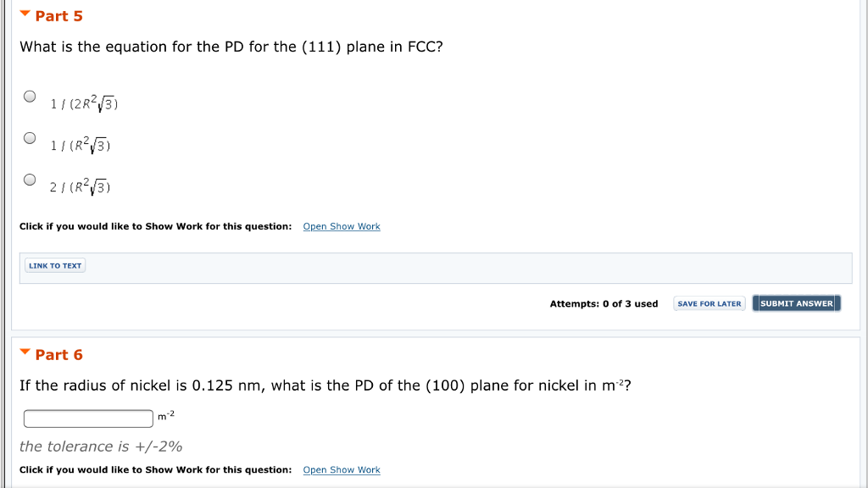Viewport: 868px width, 488px height.
Task: Open Show Work link in Part 6
Action: tap(342, 469)
